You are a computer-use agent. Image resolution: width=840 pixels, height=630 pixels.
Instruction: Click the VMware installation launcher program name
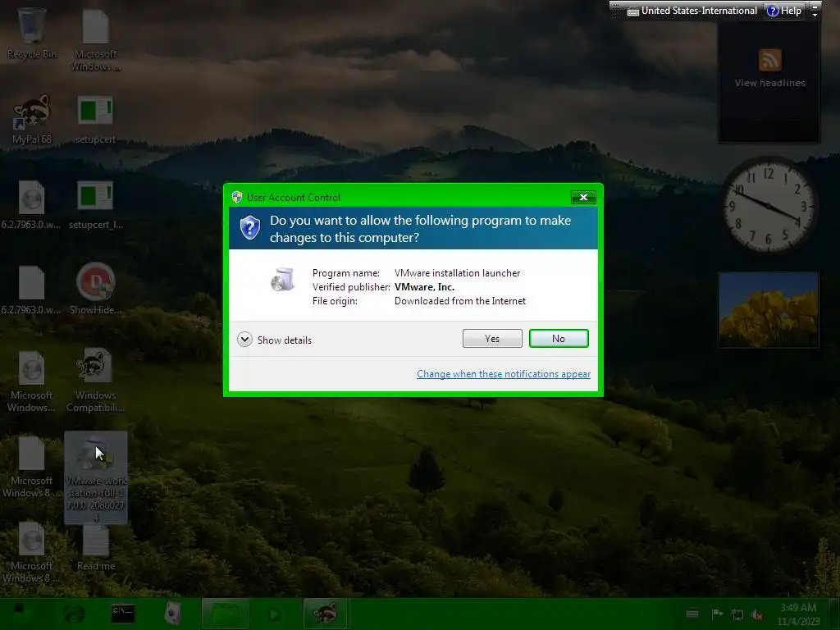(x=458, y=273)
